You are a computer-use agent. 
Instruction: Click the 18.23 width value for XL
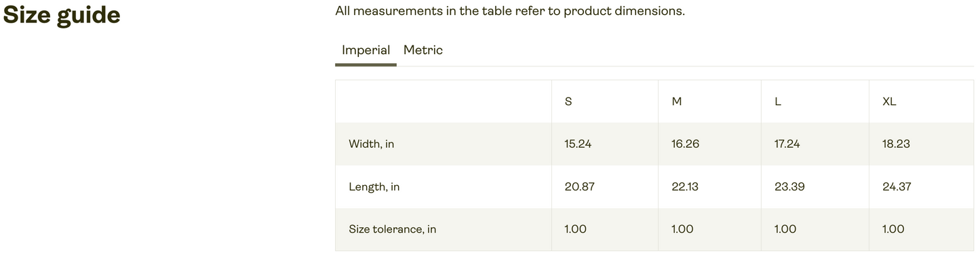coord(896,144)
